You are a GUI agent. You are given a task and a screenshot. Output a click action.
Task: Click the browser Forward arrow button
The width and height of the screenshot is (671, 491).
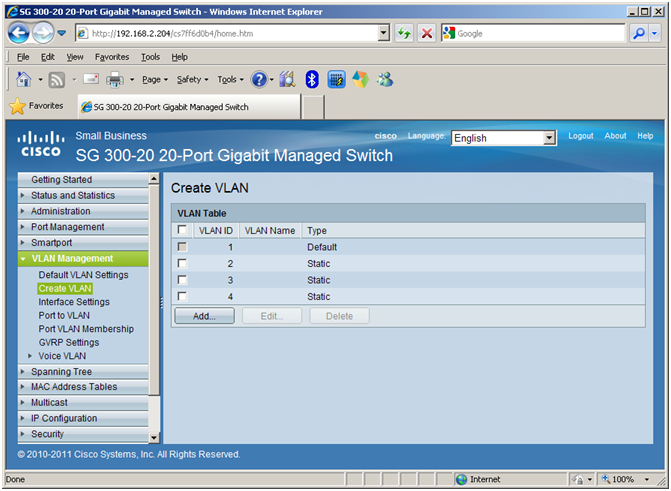coord(43,33)
